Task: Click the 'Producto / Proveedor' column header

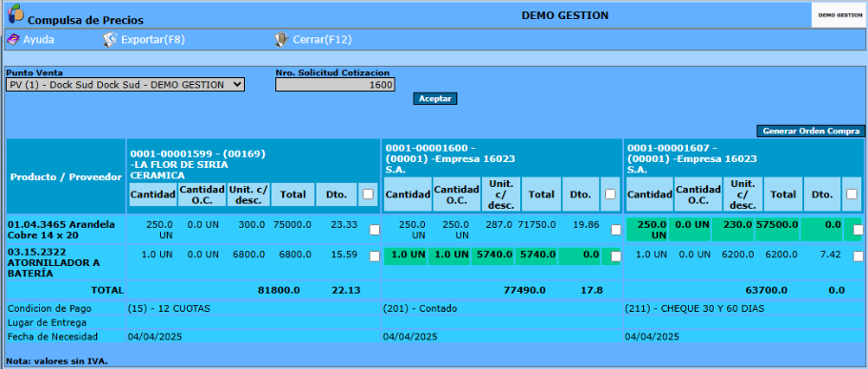Action: 66,177
